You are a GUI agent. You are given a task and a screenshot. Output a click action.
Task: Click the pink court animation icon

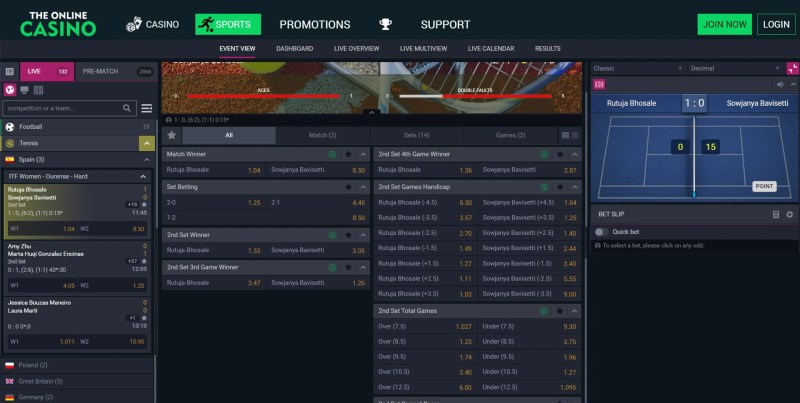(599, 84)
